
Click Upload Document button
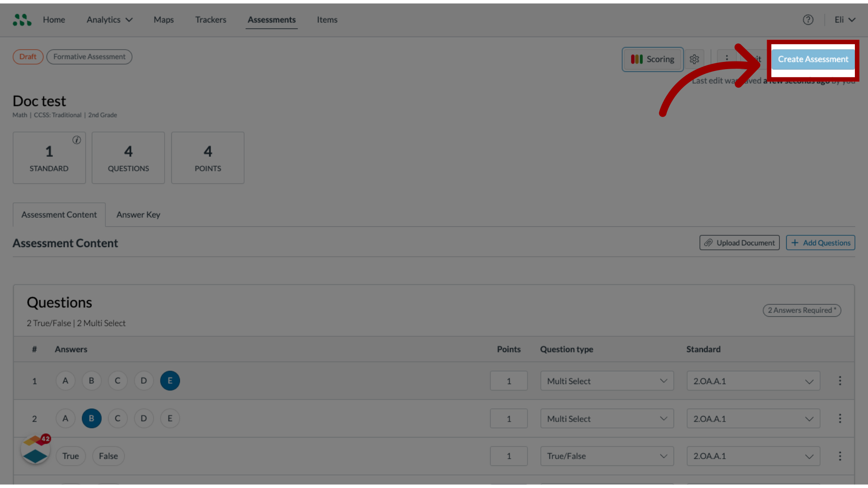point(740,243)
